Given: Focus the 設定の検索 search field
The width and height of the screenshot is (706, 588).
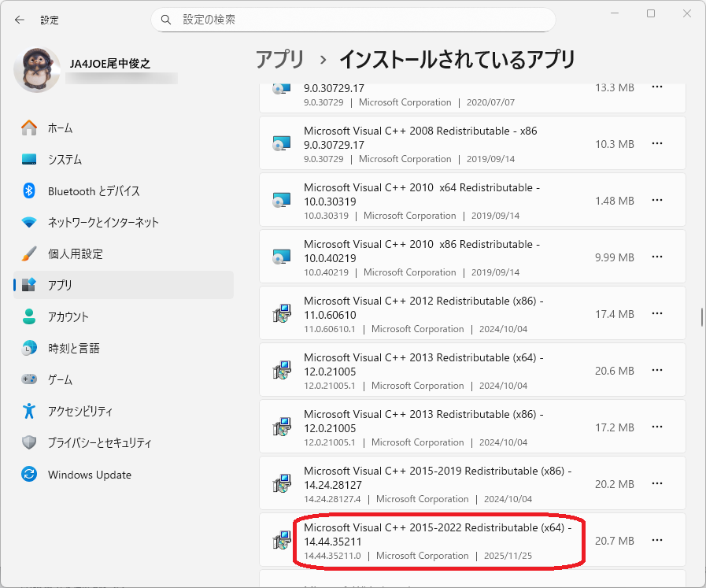Looking at the screenshot, I should point(353,20).
